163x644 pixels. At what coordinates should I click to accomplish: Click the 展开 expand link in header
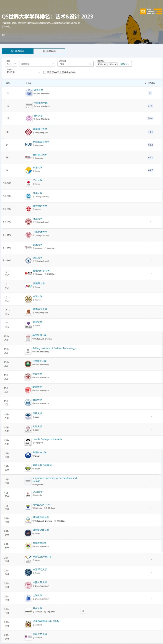[3, 35]
